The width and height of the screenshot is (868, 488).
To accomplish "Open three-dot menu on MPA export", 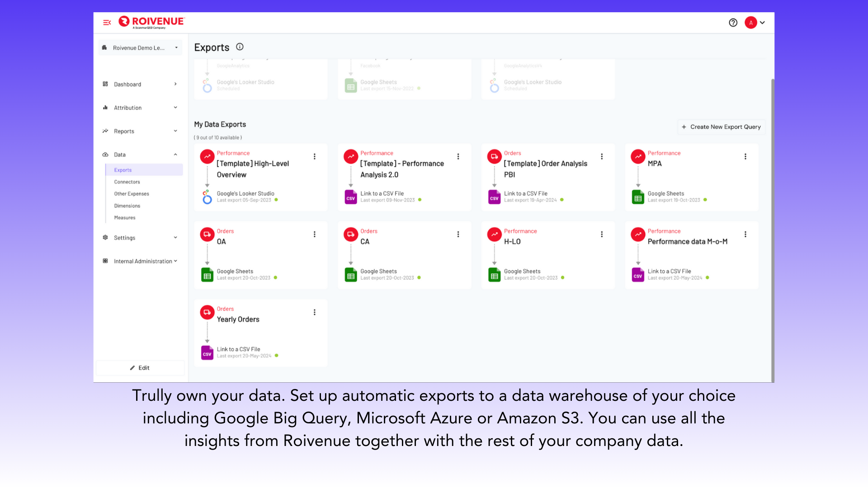I will tap(745, 156).
